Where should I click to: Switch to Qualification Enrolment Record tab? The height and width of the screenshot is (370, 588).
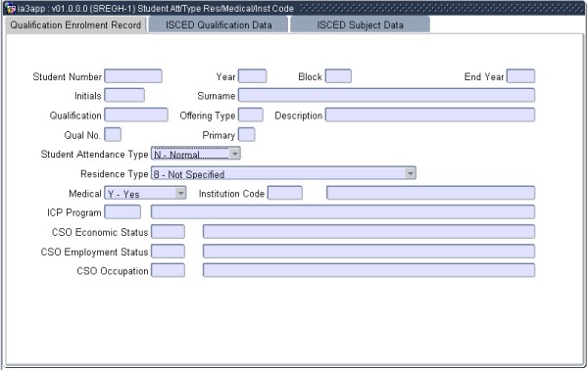pyautogui.click(x=75, y=25)
